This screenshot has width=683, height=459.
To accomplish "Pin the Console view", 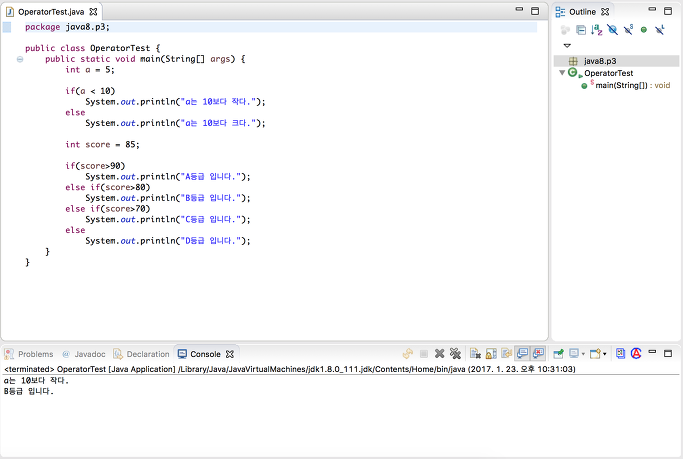I will [x=558, y=354].
